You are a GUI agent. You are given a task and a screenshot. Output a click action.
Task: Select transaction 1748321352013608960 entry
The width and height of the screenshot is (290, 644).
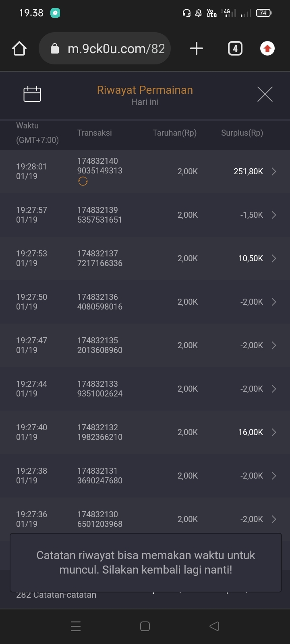click(100, 345)
